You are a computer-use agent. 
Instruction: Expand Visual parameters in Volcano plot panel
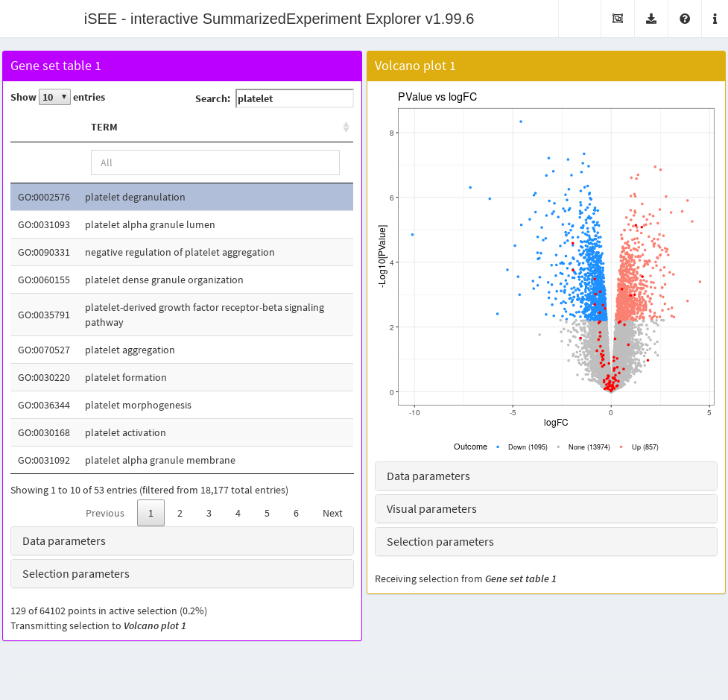pyautogui.click(x=545, y=509)
